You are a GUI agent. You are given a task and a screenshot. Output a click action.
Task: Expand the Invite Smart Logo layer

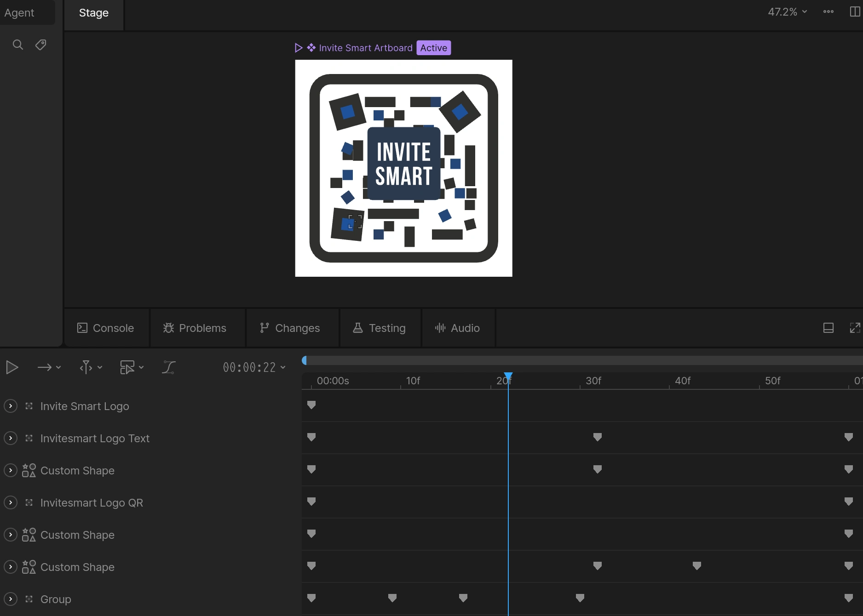pos(11,406)
